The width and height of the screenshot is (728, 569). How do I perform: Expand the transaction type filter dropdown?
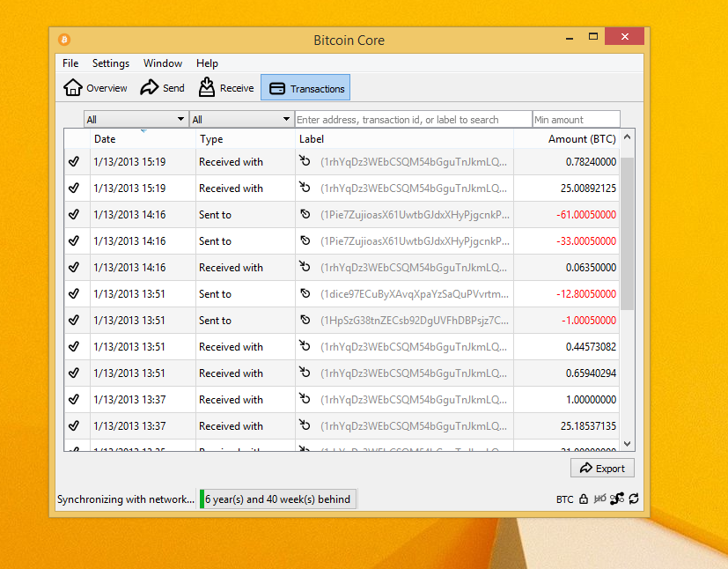(x=241, y=120)
